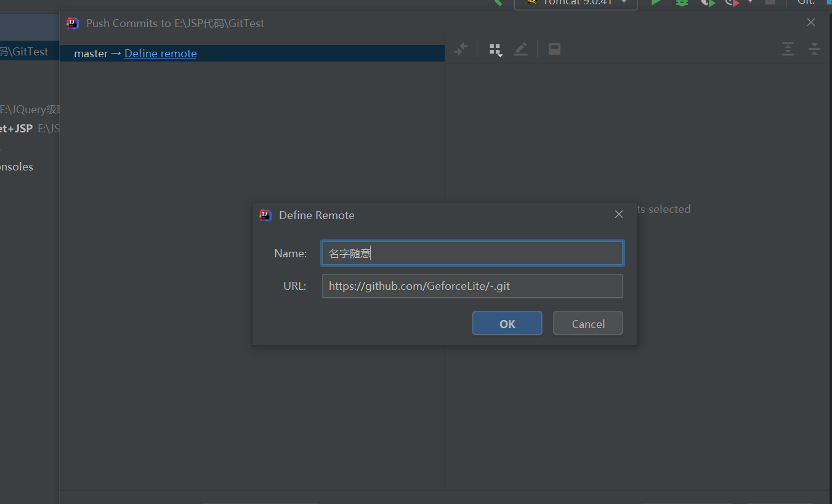The width and height of the screenshot is (832, 504).
Task: Close the Define Remote dialog with X
Action: click(x=619, y=214)
